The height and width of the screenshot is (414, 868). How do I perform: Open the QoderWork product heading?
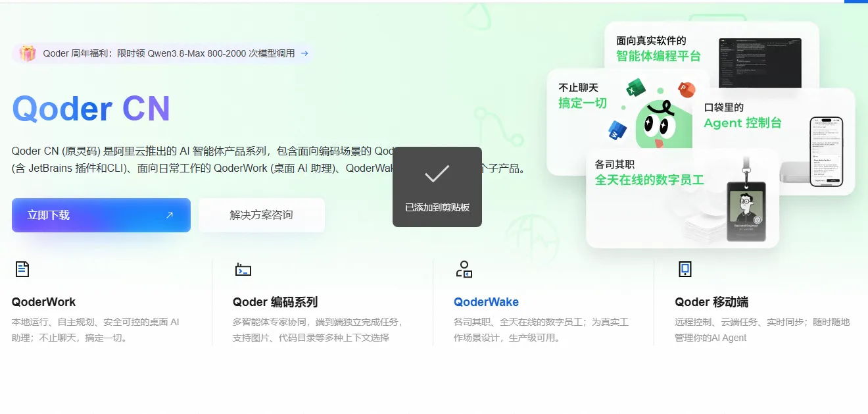[x=43, y=302]
